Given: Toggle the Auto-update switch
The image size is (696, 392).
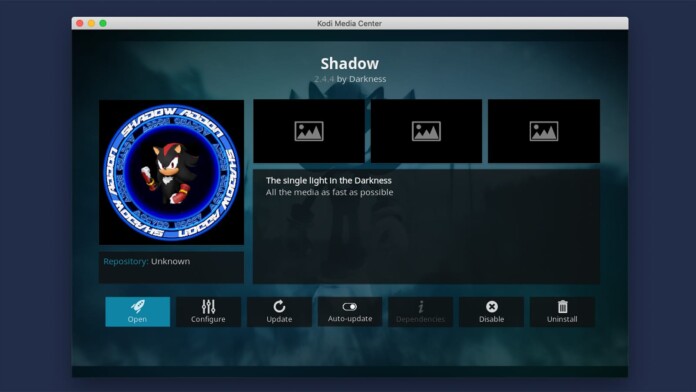Looking at the screenshot, I should [350, 312].
